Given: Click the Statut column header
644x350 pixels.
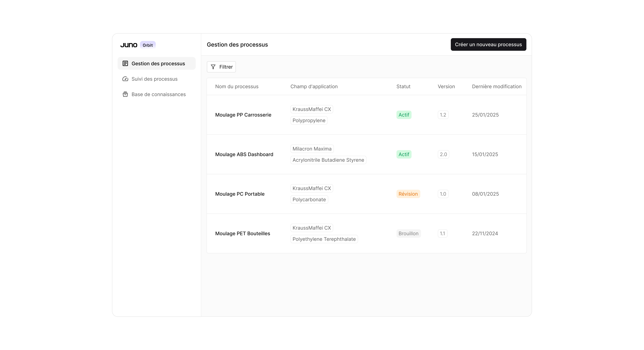Looking at the screenshot, I should click(x=403, y=87).
